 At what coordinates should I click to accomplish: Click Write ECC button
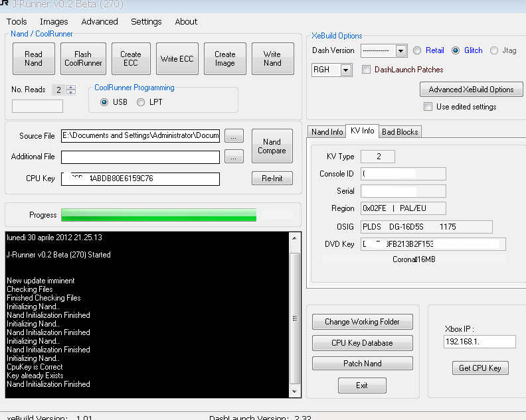click(177, 58)
